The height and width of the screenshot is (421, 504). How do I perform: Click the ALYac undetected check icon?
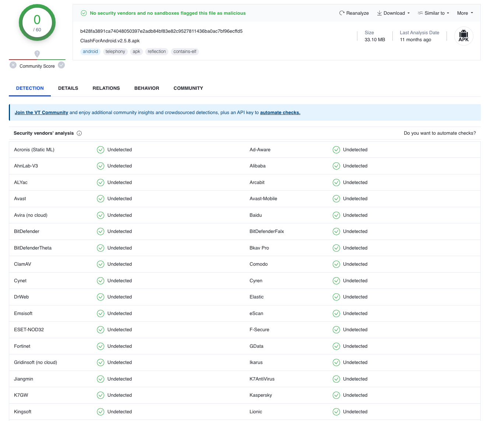(x=101, y=183)
